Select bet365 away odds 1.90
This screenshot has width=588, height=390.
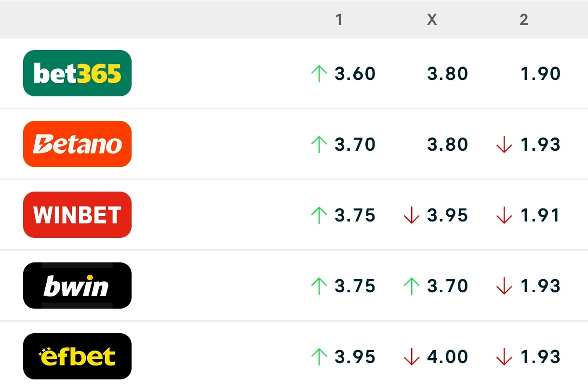[x=540, y=74]
